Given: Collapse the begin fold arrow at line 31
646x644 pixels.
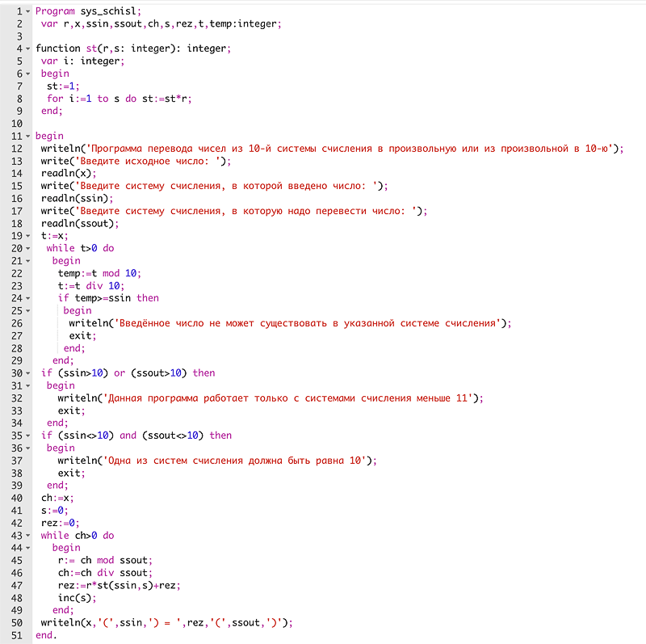Looking at the screenshot, I should pyautogui.click(x=28, y=386).
